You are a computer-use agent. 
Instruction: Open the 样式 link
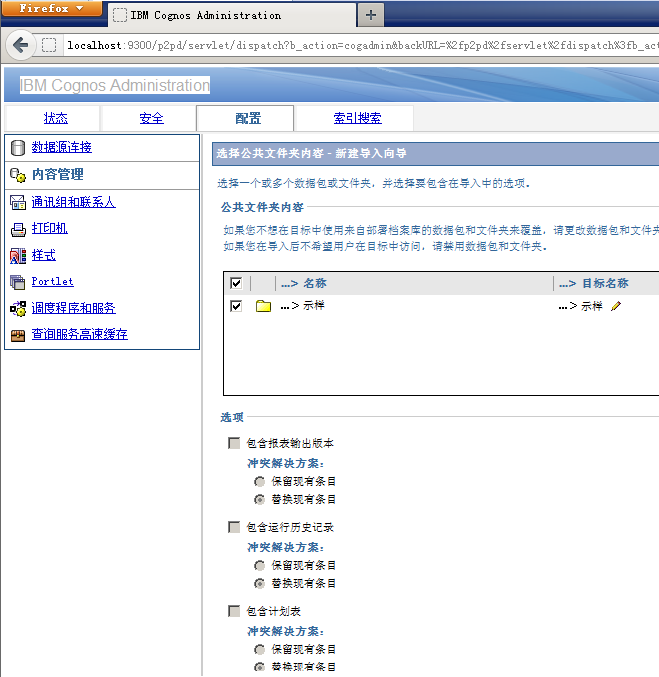44,255
